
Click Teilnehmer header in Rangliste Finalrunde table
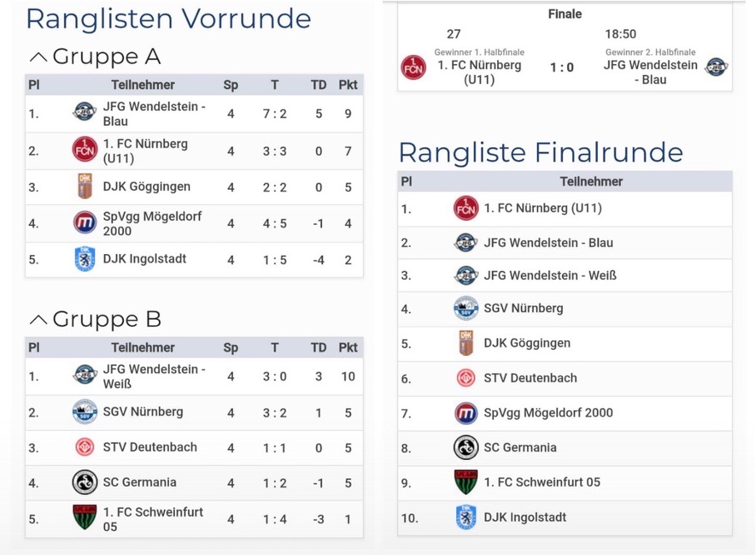coord(591,182)
